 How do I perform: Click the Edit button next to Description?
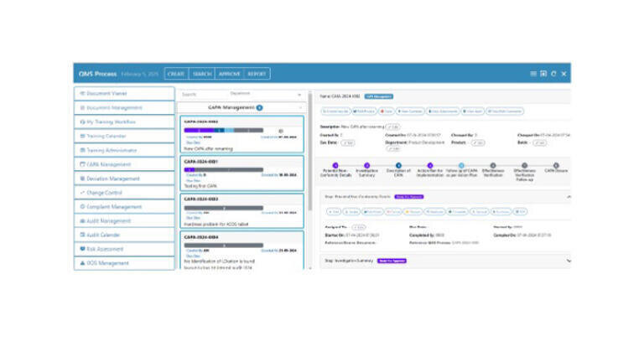393,127
